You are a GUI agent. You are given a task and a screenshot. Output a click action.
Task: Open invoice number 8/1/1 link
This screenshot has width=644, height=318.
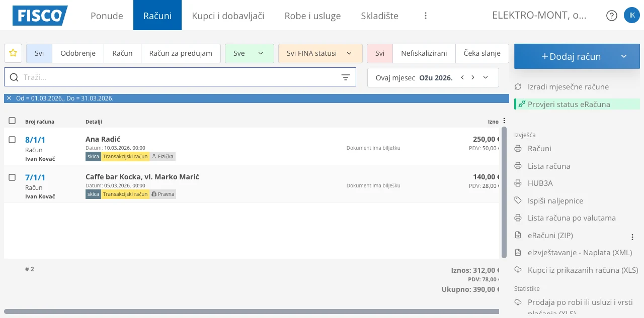tap(35, 140)
